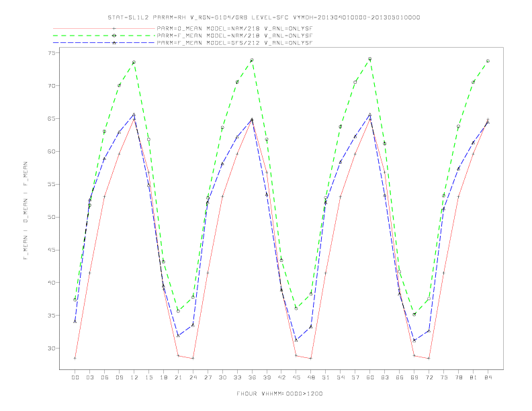Click the green dashed line sample in legend

[104, 36]
